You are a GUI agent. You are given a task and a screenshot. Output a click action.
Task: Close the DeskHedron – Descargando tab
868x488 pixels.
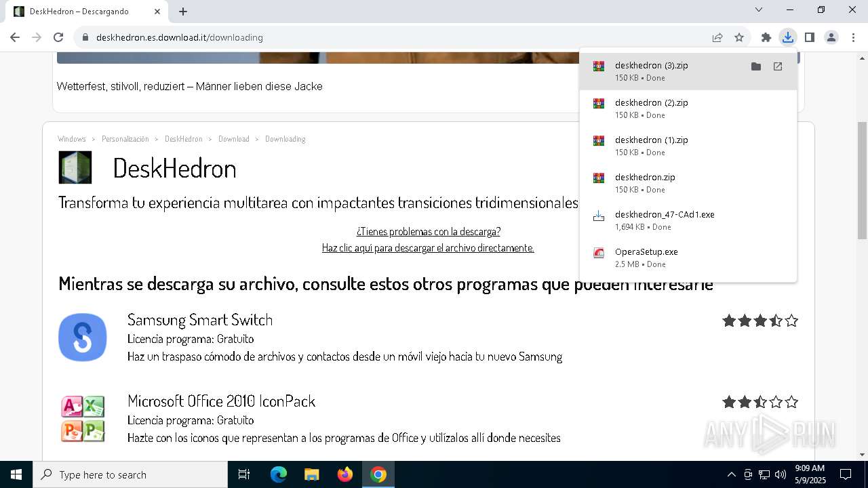(x=157, y=12)
